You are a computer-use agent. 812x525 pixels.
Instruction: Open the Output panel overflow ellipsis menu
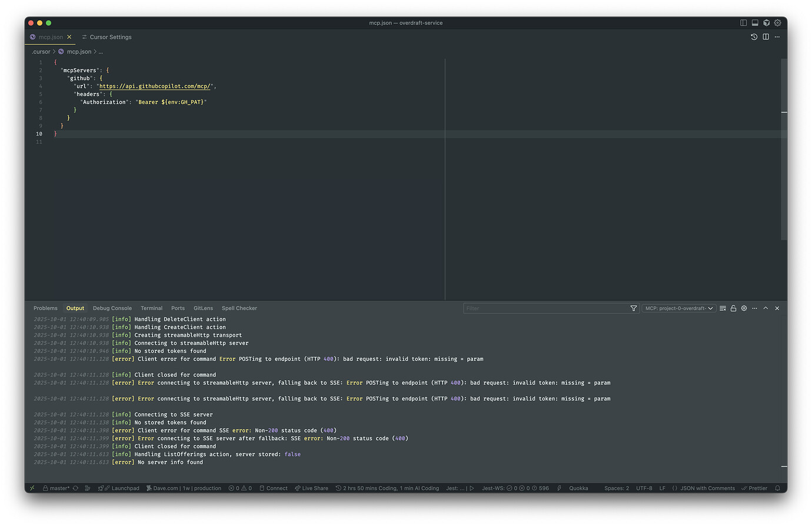pos(754,308)
